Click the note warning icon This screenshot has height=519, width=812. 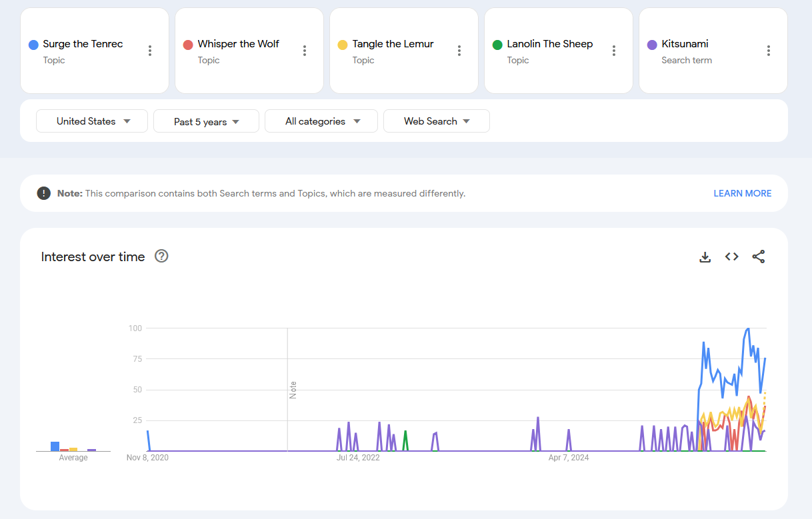point(44,193)
